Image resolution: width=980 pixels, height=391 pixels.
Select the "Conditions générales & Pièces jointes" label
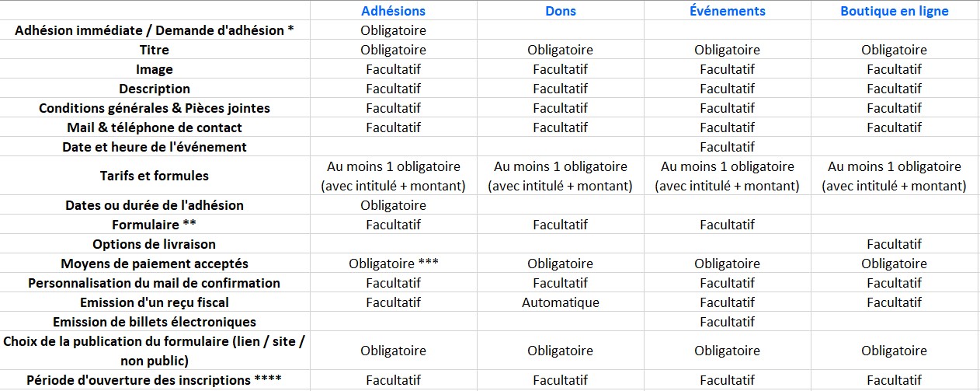(x=154, y=108)
